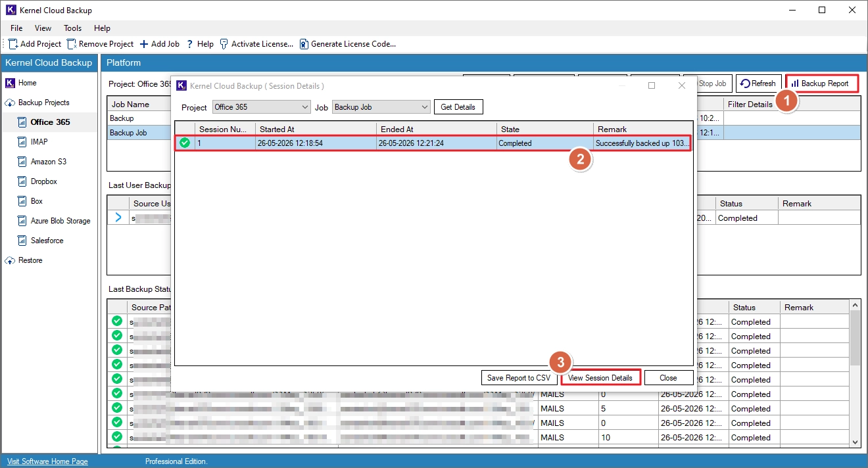Select the Office 365 sidebar project
The height and width of the screenshot is (468, 868).
pyautogui.click(x=50, y=122)
